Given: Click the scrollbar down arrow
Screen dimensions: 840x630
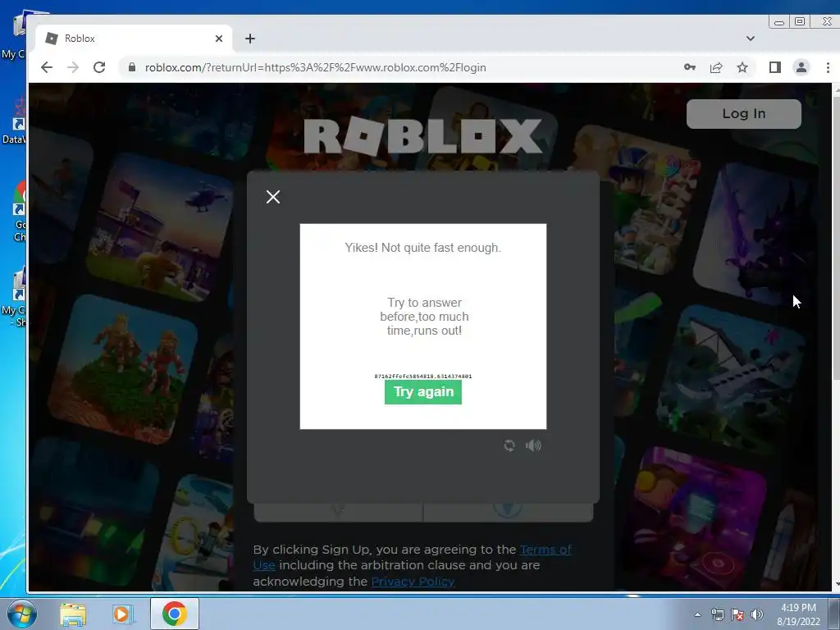Looking at the screenshot, I should tap(835, 584).
